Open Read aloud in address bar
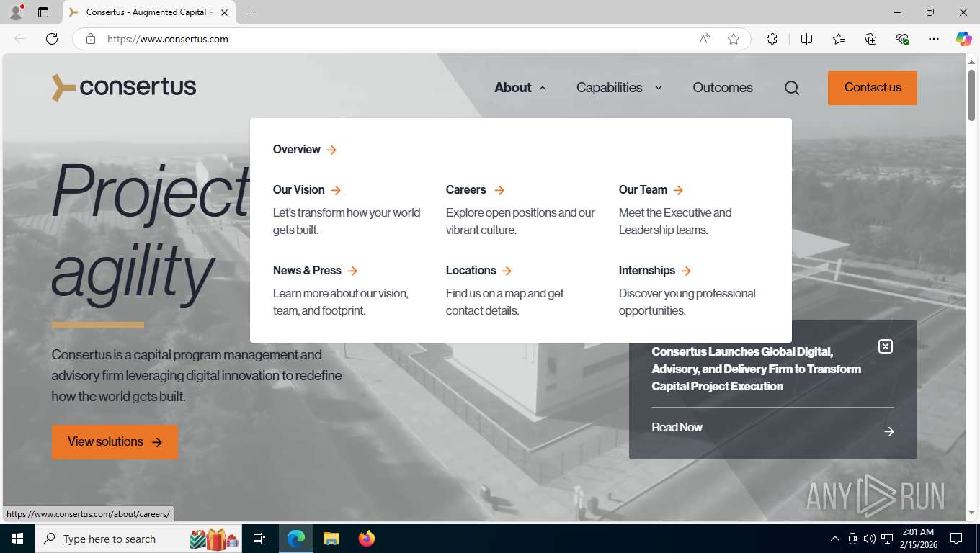Viewport: 980px width, 553px height. coord(705,39)
